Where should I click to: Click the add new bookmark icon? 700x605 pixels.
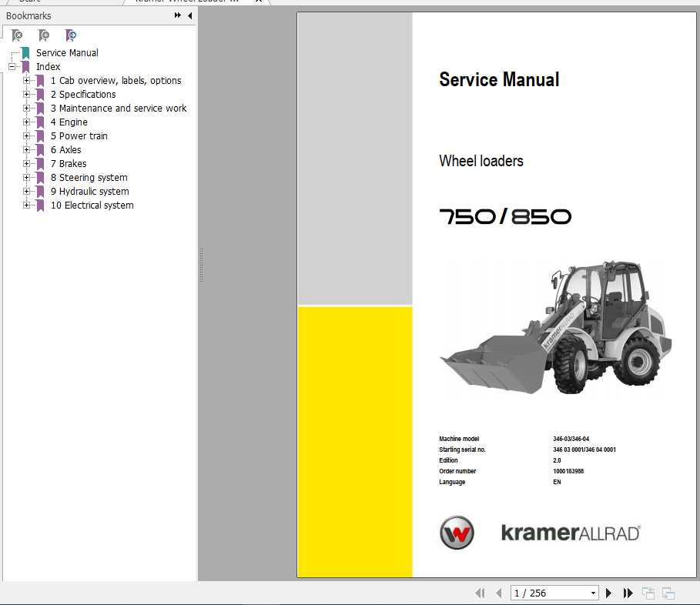pos(44,35)
